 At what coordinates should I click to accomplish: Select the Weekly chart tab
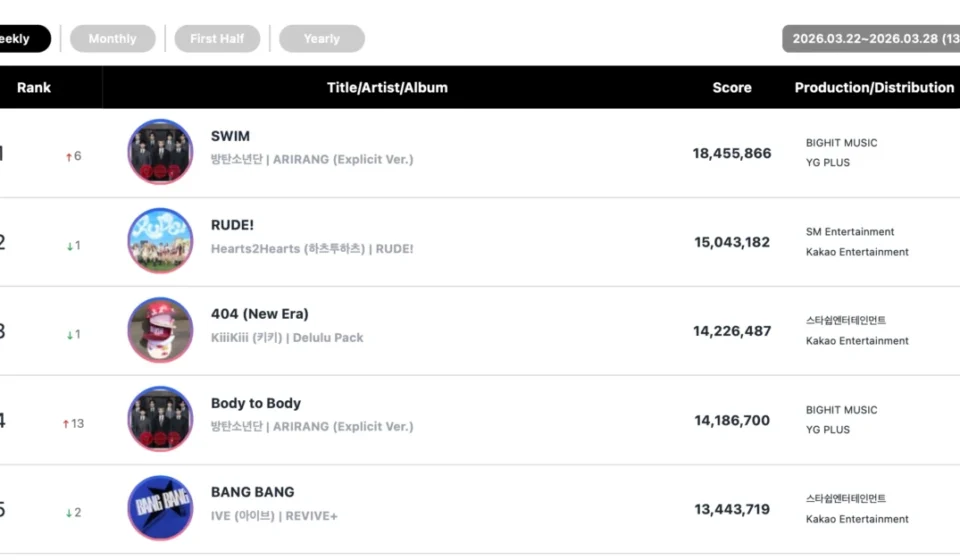(x=18, y=39)
